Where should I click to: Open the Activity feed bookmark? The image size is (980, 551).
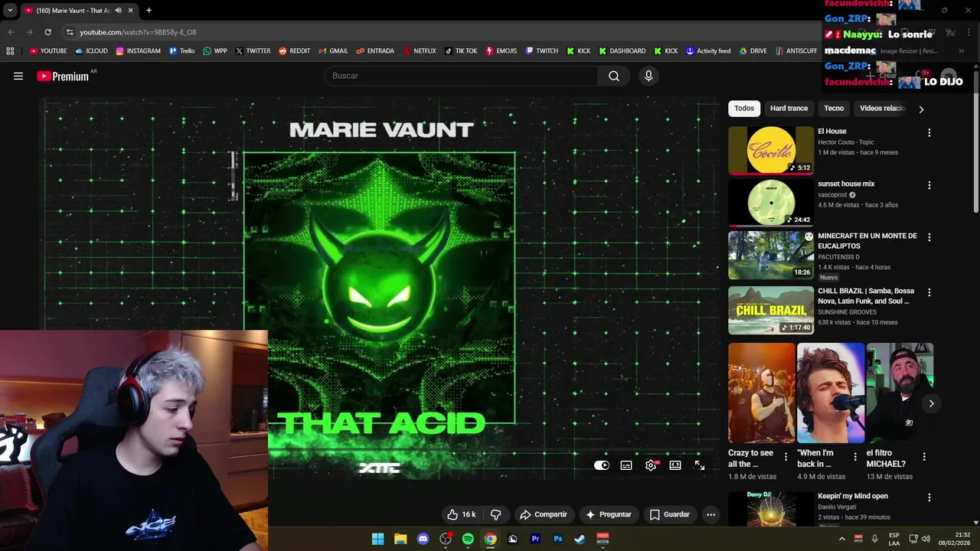click(x=708, y=51)
